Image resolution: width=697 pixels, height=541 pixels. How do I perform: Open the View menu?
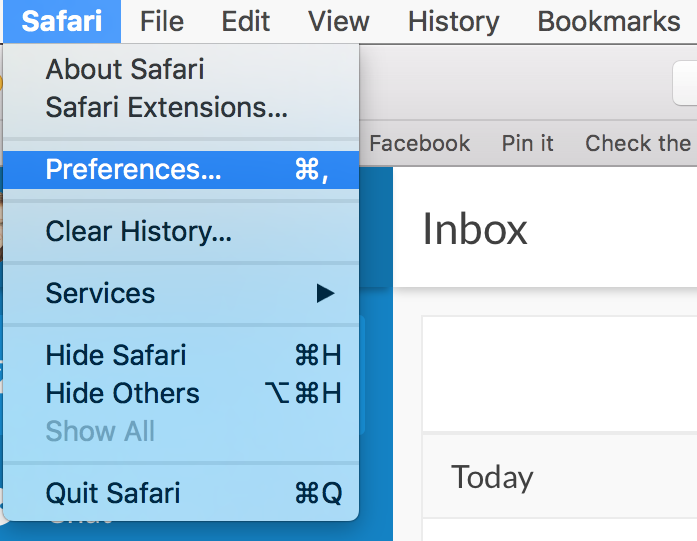pos(339,21)
